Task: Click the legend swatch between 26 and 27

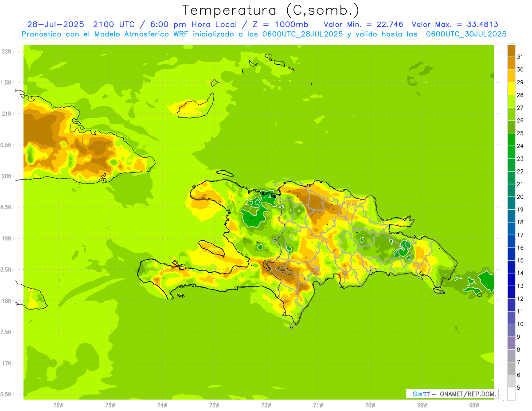Action: 511,114
